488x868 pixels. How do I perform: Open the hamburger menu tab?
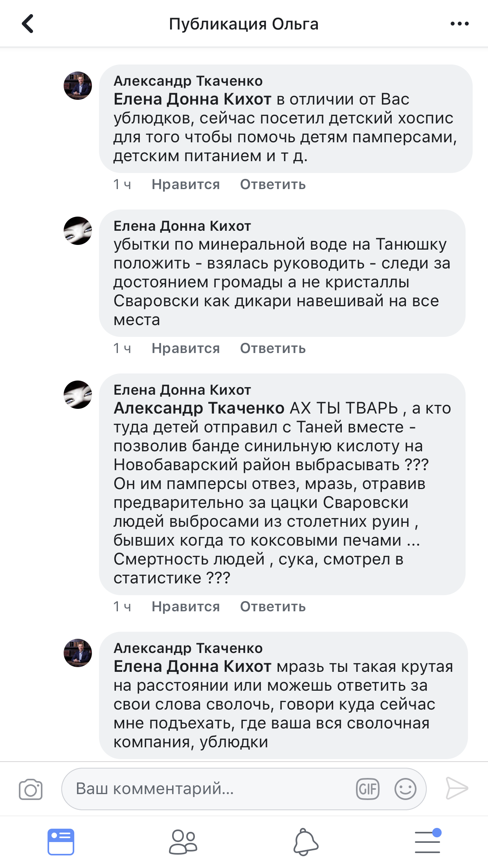[x=427, y=842]
